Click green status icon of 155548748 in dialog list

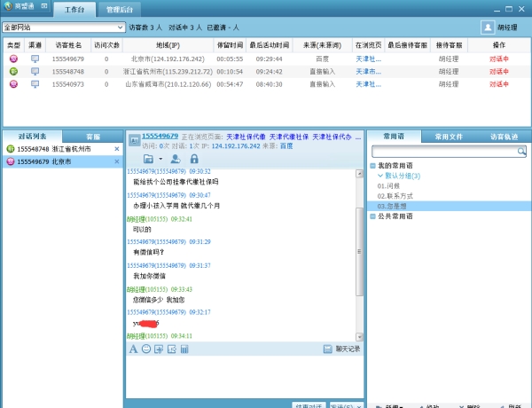tap(11, 149)
